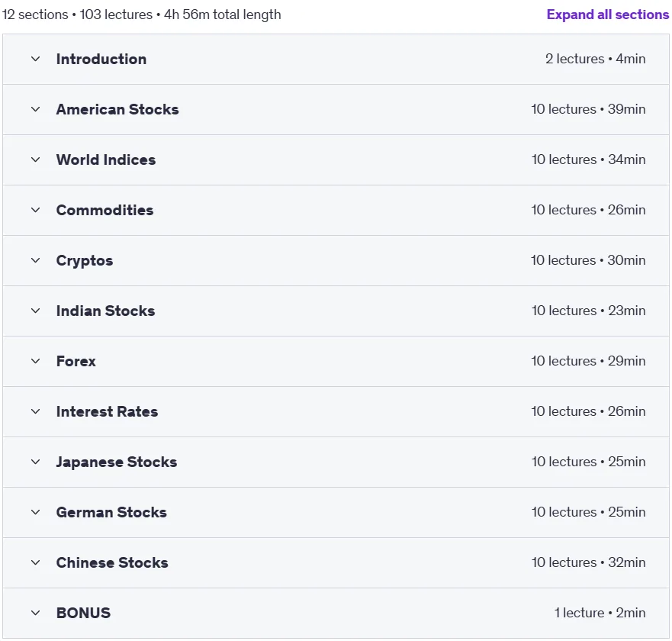Select the Forex section heading
Screen dimensions: 672x641
click(x=76, y=361)
